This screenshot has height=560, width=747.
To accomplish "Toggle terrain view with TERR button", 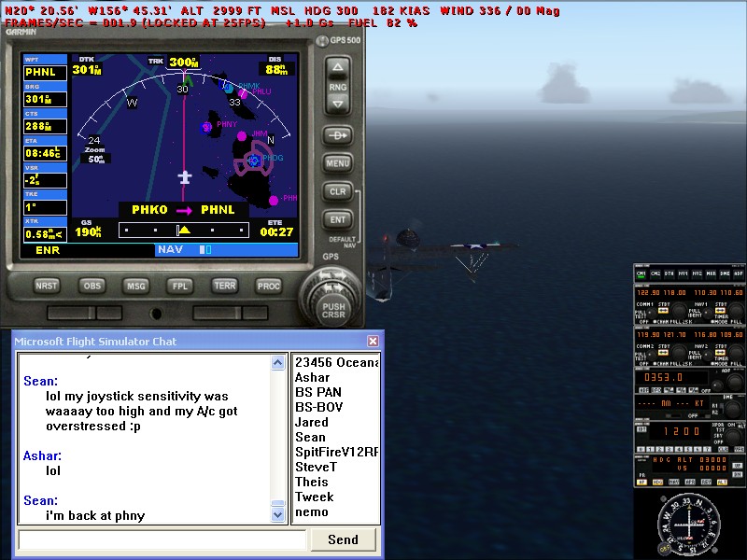I will click(x=224, y=286).
